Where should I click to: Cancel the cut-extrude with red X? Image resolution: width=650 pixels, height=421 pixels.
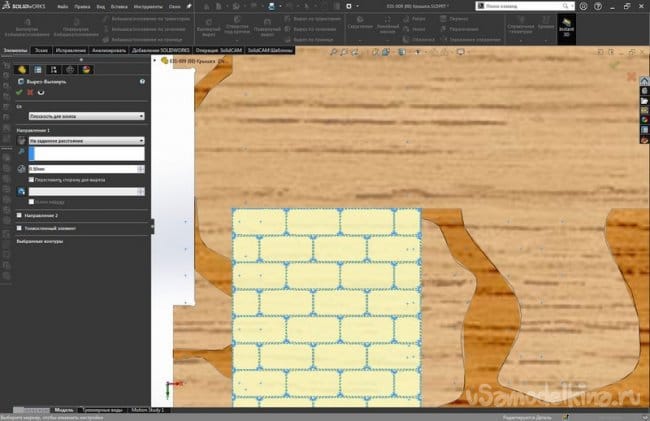click(30, 92)
